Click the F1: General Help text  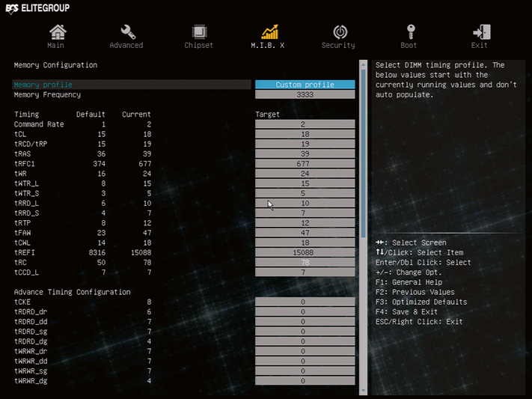pyautogui.click(x=409, y=282)
